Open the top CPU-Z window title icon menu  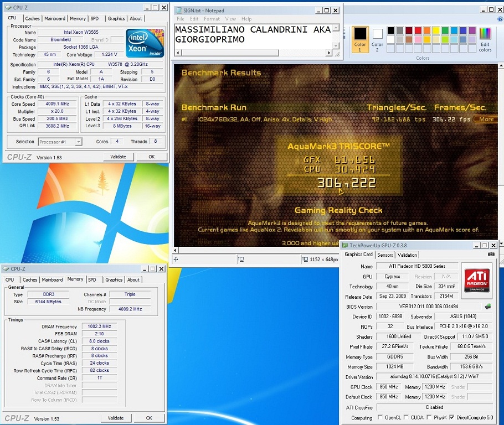tap(8, 7)
